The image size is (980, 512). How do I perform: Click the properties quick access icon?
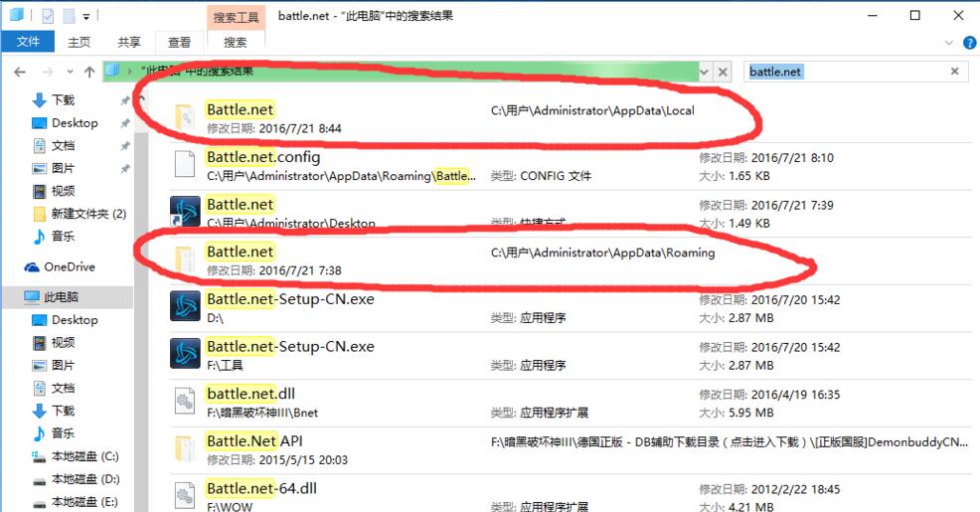click(48, 16)
